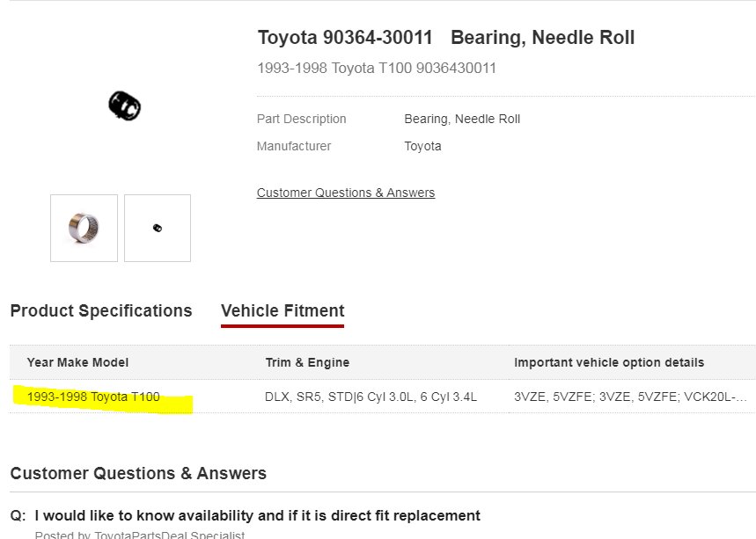Click the Toyota 90364-30011 product title
This screenshot has width=756, height=539.
coord(445,38)
